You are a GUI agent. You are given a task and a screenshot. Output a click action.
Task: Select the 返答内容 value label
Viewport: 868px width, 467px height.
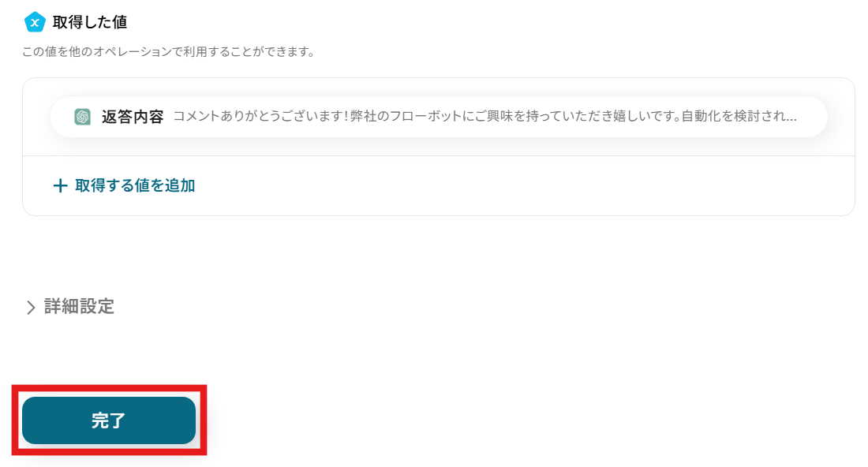[133, 117]
